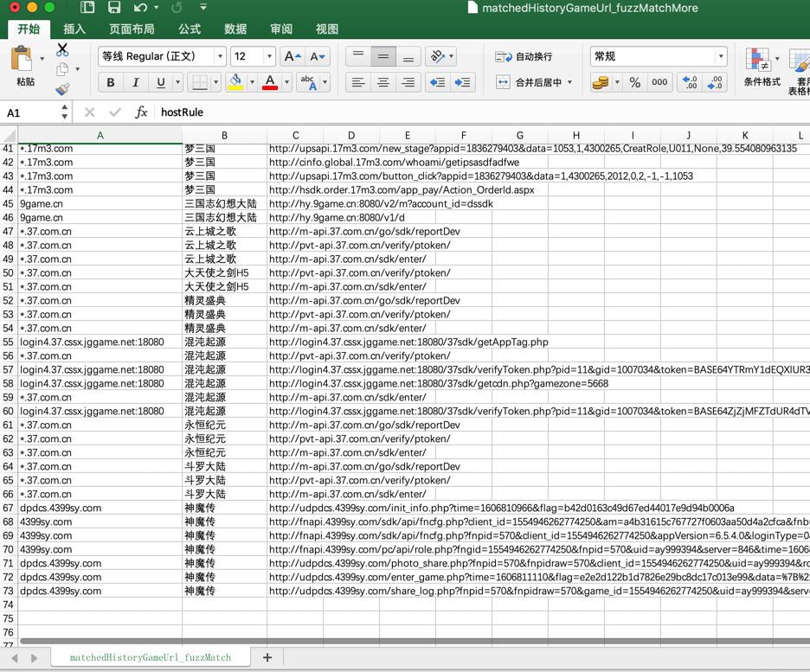810x672 pixels.
Task: Click the Save icon in title bar
Action: tap(114, 8)
